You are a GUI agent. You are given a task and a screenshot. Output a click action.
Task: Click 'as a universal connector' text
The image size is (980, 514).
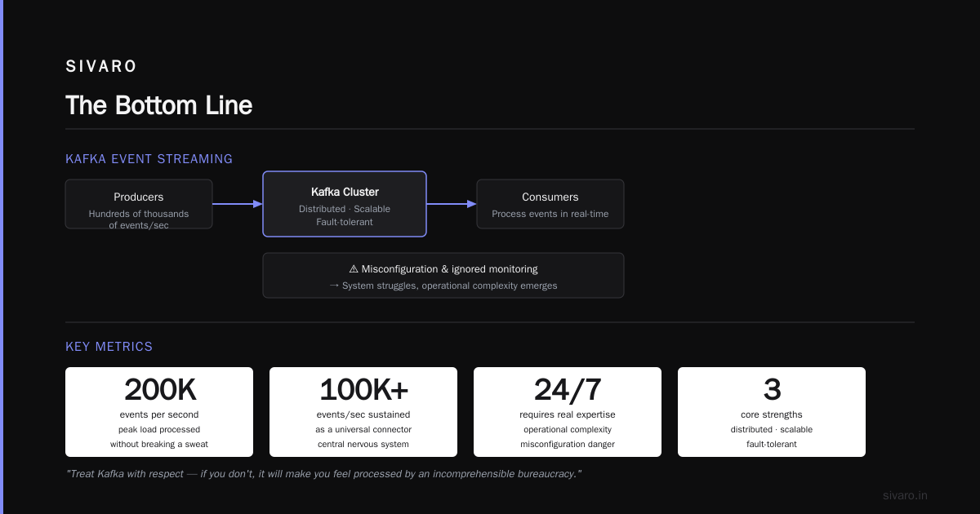tap(363, 429)
